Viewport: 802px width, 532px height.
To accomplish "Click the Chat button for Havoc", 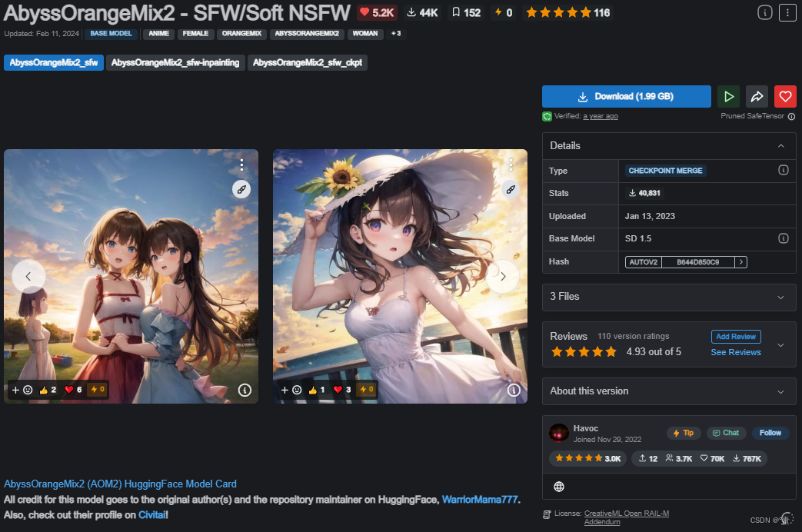I will [726, 433].
